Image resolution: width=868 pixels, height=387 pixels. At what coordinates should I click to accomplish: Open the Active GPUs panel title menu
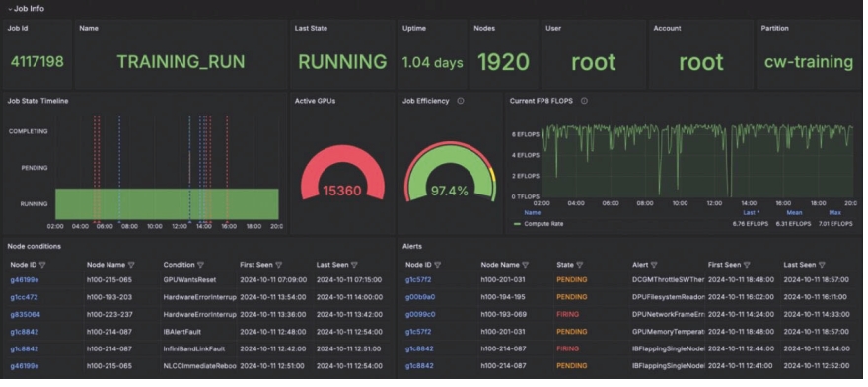[x=315, y=101]
